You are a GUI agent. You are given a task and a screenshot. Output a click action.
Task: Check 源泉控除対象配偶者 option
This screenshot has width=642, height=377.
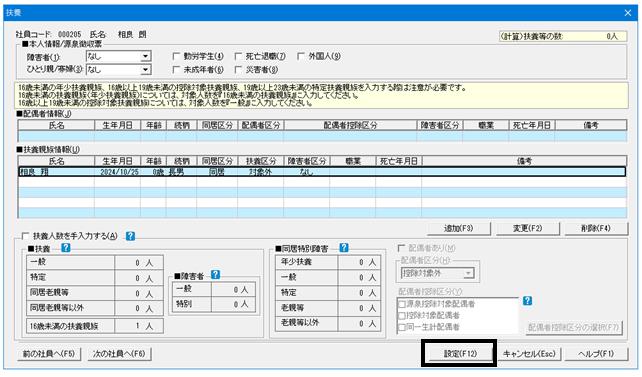coord(402,304)
